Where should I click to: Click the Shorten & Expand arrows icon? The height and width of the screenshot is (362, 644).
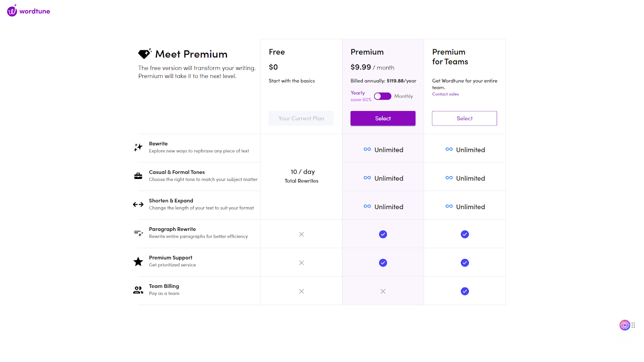[x=138, y=204]
